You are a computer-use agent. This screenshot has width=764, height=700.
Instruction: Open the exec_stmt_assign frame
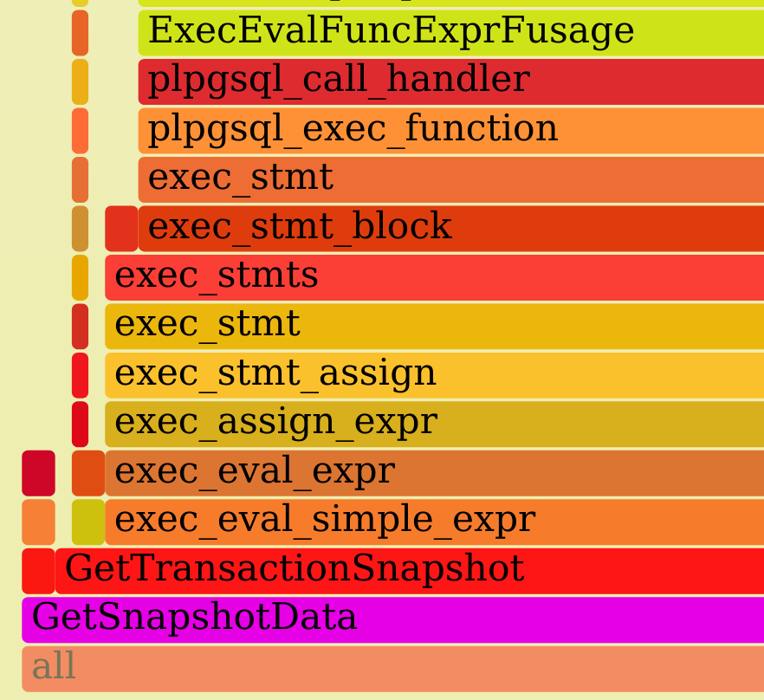(x=434, y=375)
